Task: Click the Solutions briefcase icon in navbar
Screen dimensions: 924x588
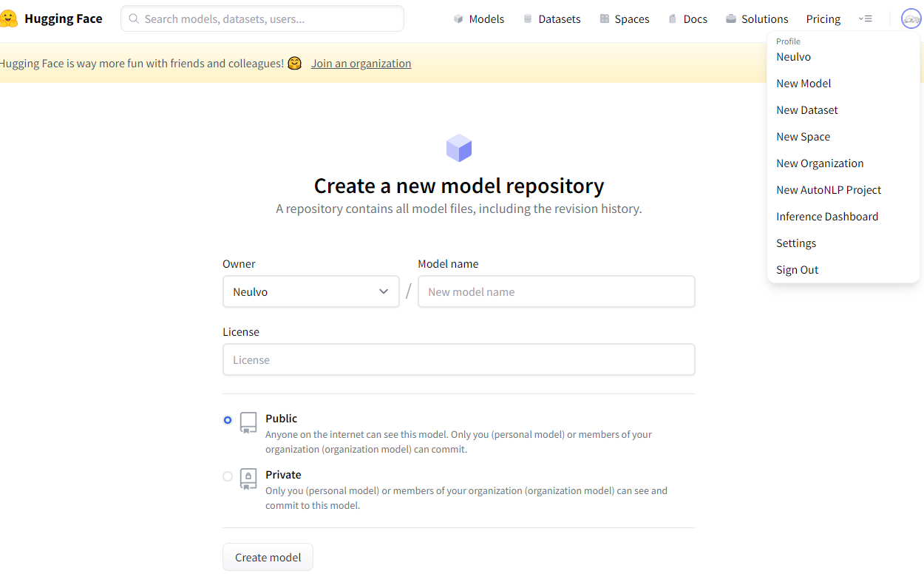Action: [731, 18]
